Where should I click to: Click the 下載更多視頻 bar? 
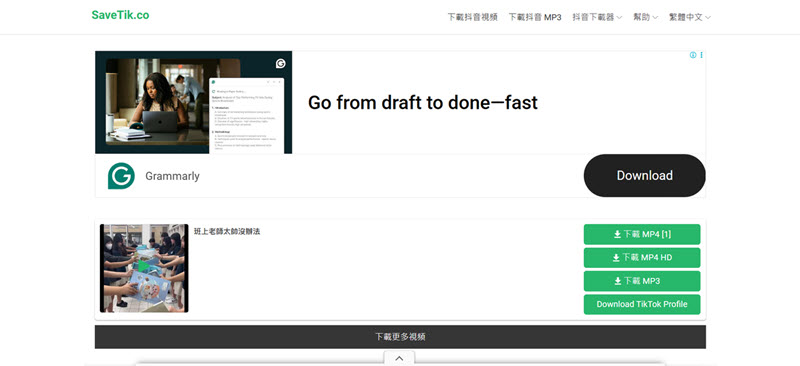pyautogui.click(x=401, y=337)
